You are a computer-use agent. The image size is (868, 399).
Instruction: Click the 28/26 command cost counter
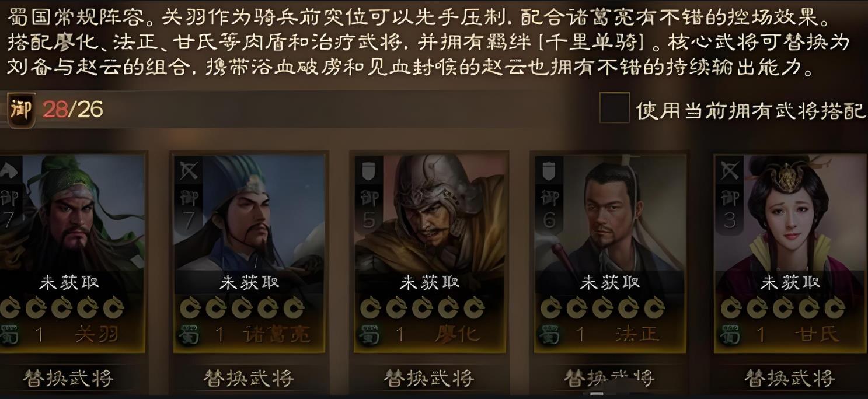click(x=72, y=110)
